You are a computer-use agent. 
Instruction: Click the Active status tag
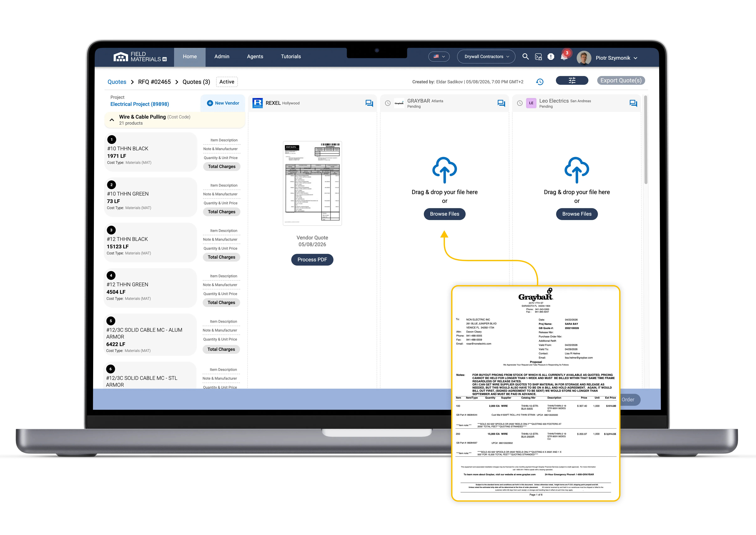[x=227, y=82]
